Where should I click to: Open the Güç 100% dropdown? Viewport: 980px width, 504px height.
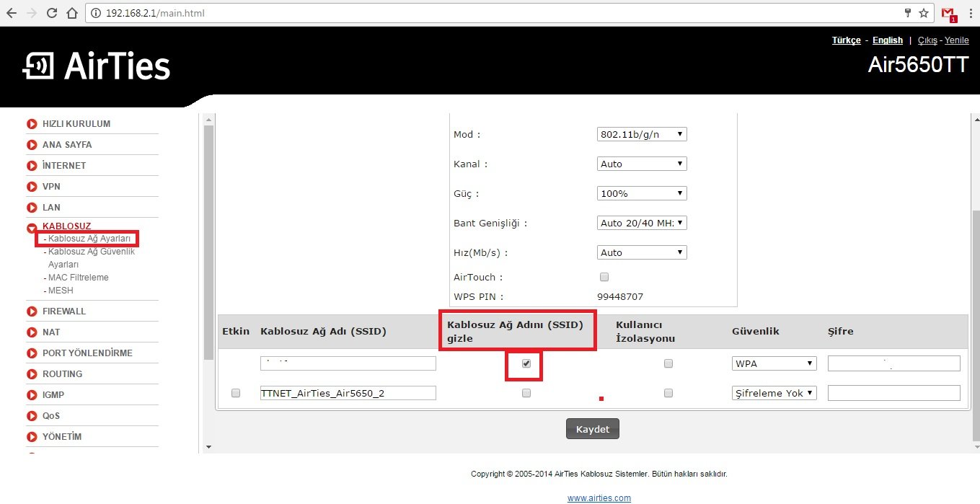point(642,193)
